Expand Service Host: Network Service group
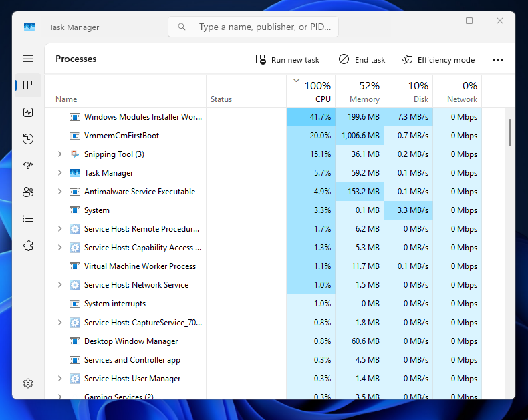 tap(60, 285)
